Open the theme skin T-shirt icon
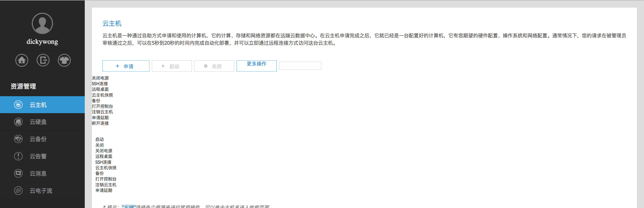This screenshot has width=644, height=208. (64, 60)
